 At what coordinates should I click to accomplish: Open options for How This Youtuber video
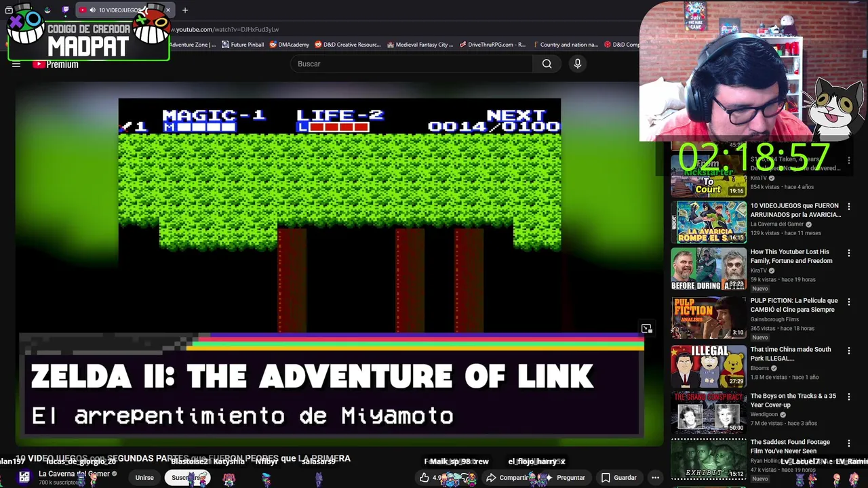(848, 253)
